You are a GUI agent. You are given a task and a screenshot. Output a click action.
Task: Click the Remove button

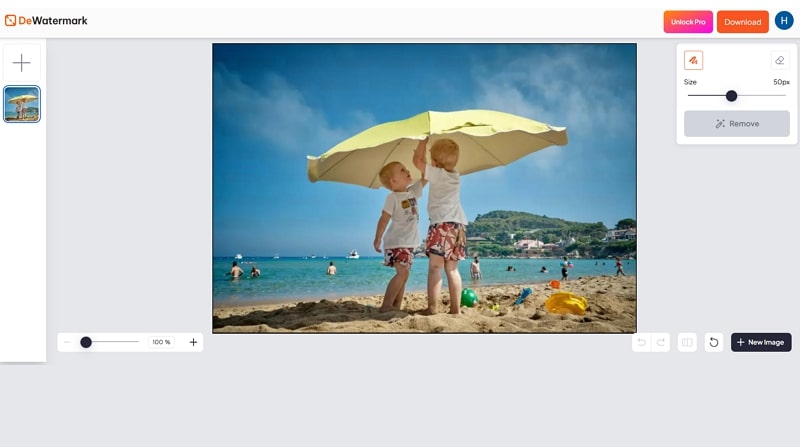click(737, 124)
